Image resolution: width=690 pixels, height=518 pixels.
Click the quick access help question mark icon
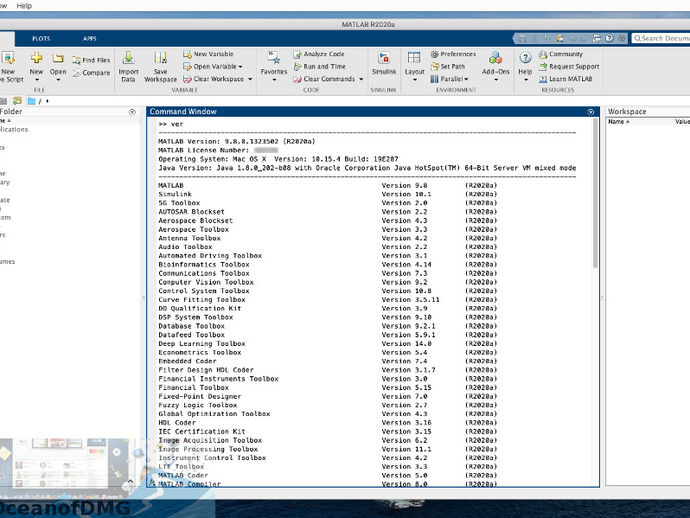pos(609,38)
